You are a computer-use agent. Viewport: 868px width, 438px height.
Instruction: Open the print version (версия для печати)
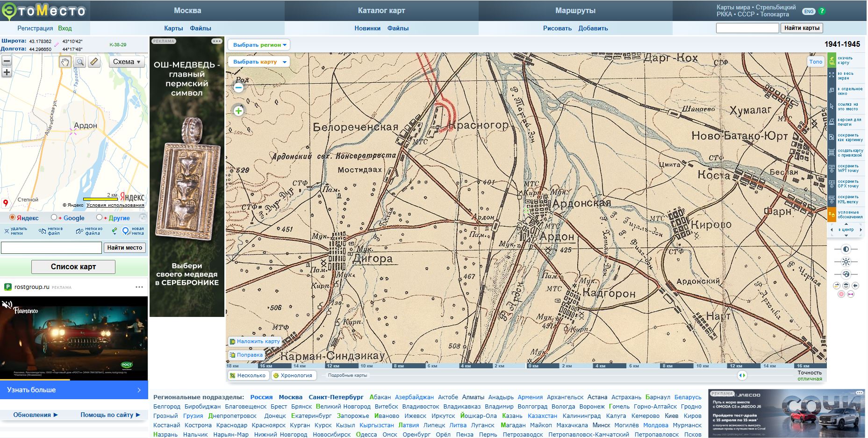coord(832,122)
